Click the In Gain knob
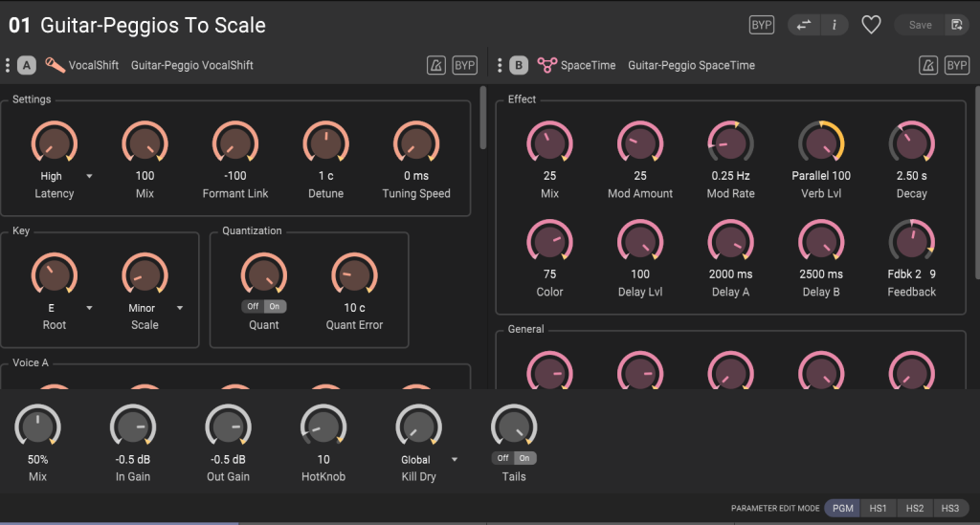 pos(133,427)
